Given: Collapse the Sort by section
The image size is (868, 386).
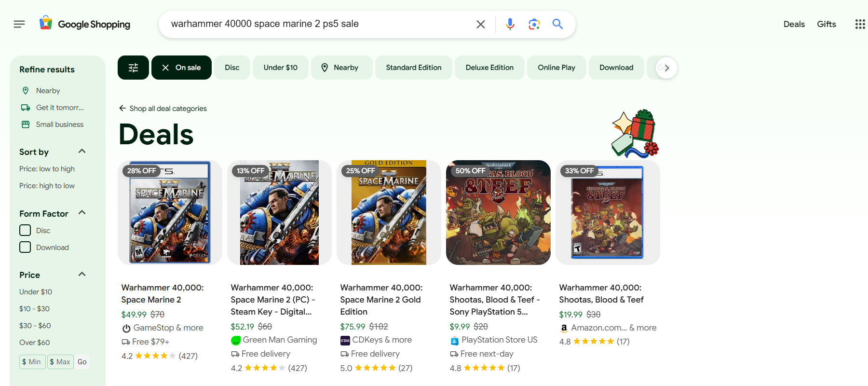Looking at the screenshot, I should coord(81,151).
